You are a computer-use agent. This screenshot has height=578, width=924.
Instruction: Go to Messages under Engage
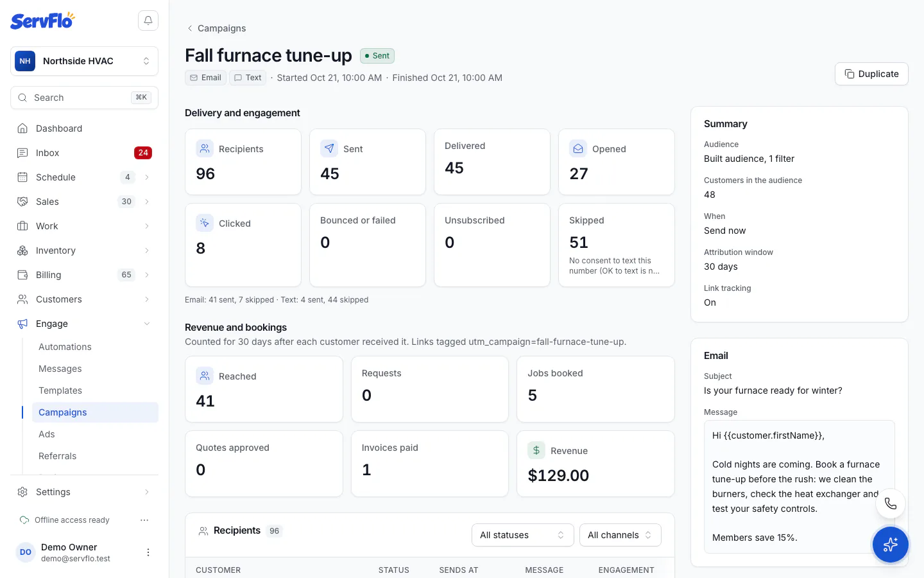click(x=95, y=369)
